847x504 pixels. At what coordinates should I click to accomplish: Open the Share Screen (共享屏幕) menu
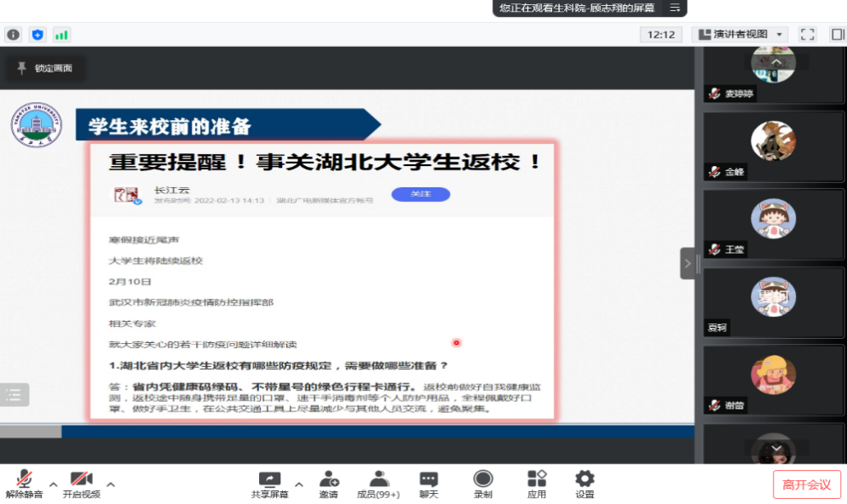(269, 484)
